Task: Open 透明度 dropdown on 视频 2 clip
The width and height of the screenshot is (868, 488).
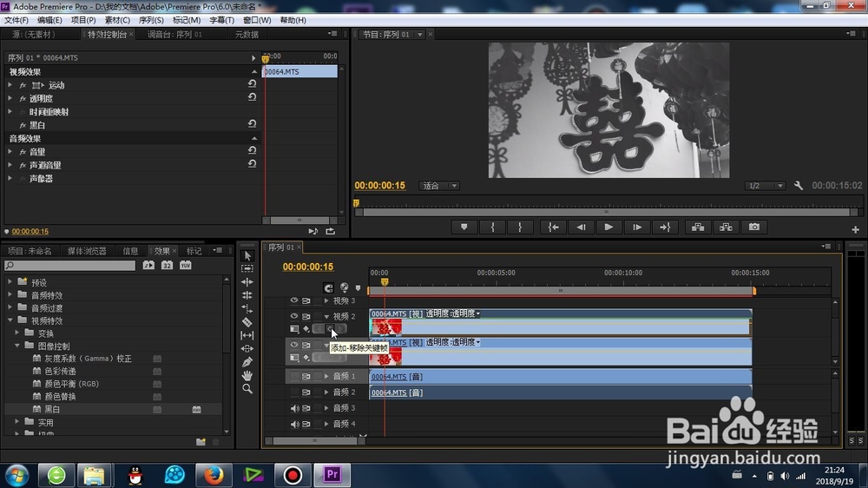Action: (x=478, y=313)
